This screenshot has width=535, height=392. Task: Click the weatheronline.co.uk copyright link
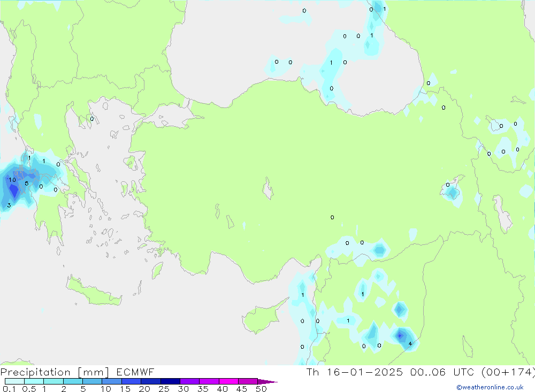(490, 387)
